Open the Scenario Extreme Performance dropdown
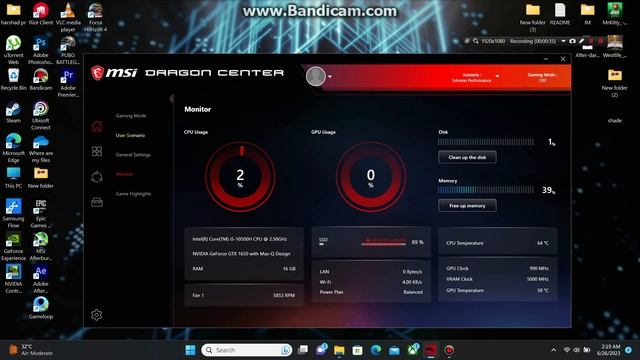Screen dimensions: 640x360 (x=475, y=78)
